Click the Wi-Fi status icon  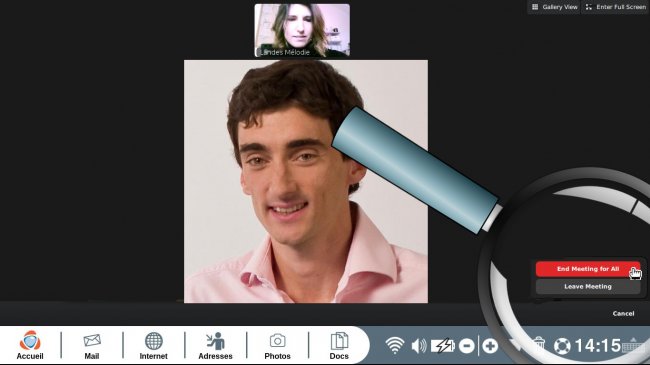click(x=394, y=345)
